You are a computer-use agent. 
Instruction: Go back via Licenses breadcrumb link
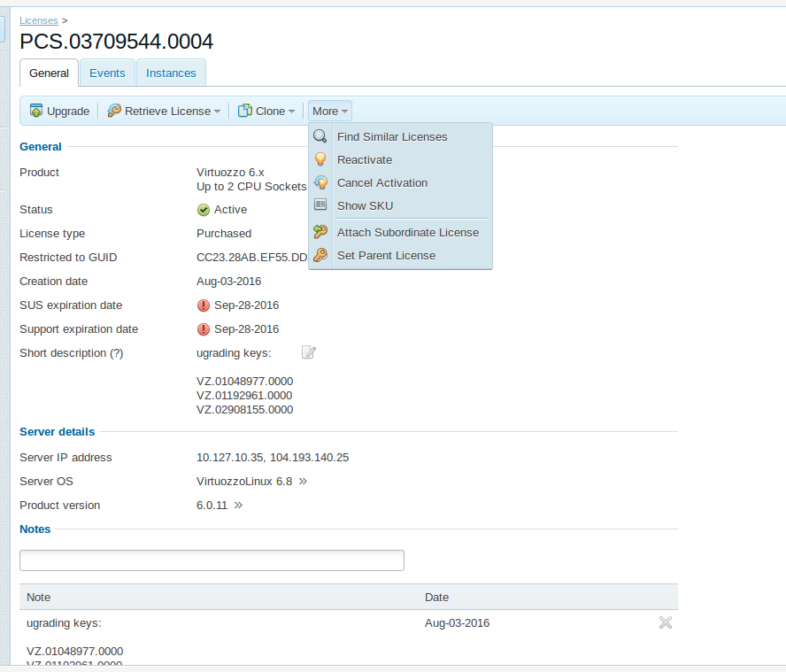click(x=39, y=19)
